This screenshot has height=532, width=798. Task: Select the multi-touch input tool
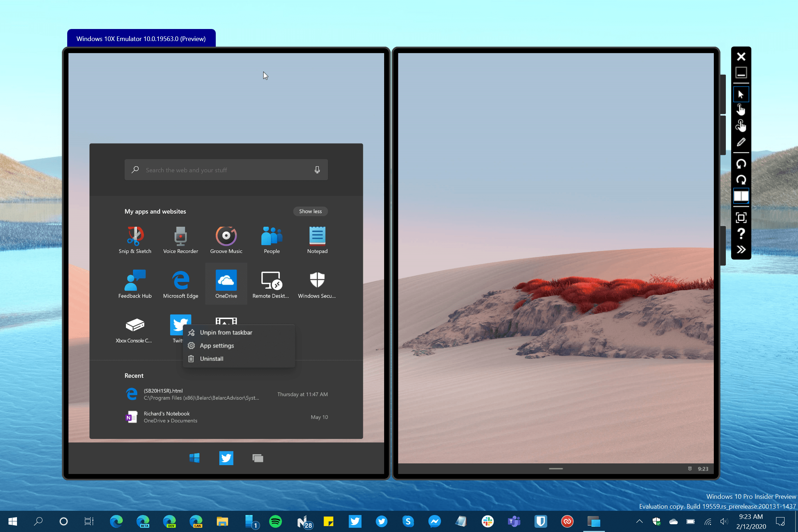click(x=741, y=126)
